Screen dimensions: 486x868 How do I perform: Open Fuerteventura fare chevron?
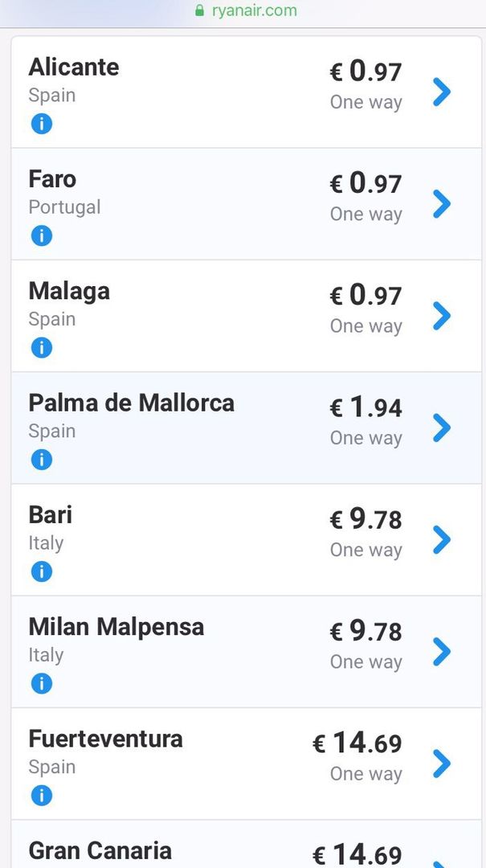(x=442, y=764)
